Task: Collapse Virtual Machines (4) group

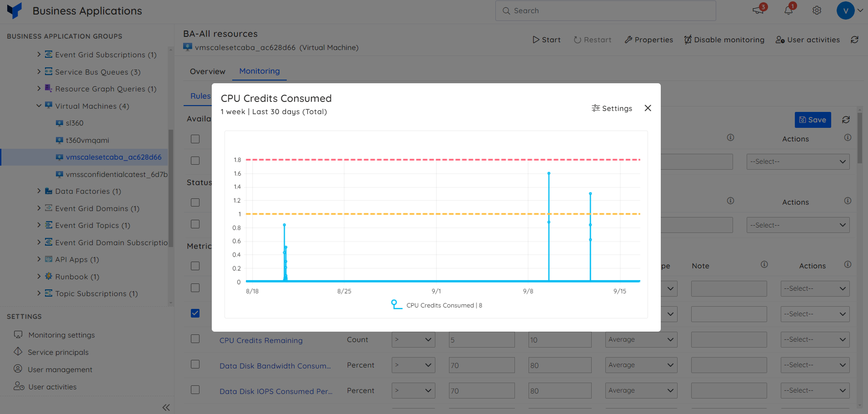Action: pyautogui.click(x=39, y=106)
